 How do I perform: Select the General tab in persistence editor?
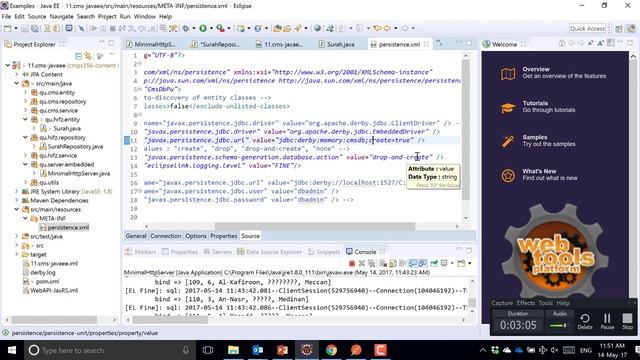point(136,236)
